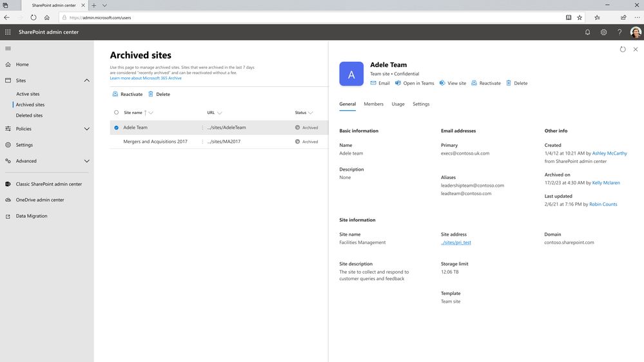Image resolution: width=644 pixels, height=362 pixels.
Task: Open the help question mark icon
Action: (x=620, y=32)
